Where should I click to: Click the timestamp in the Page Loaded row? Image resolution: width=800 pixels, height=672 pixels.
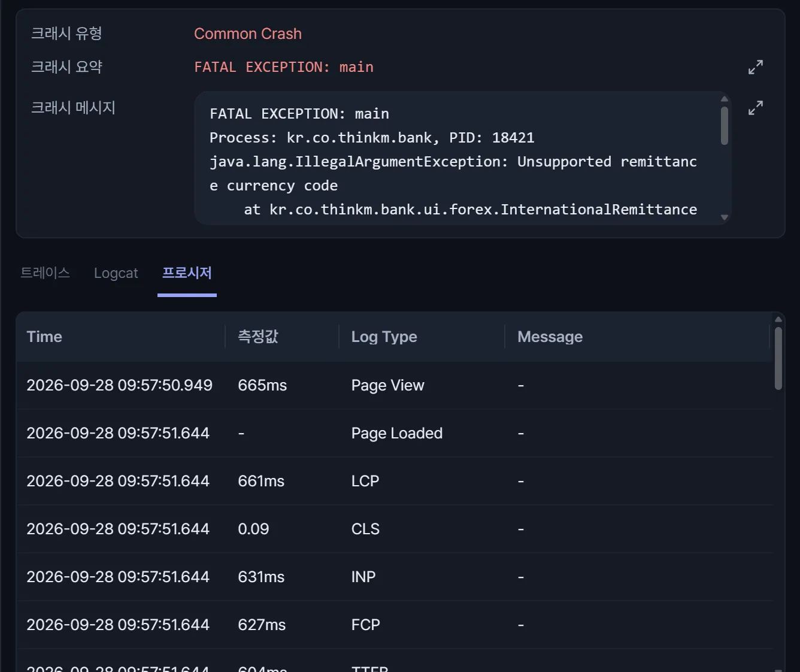coord(118,433)
